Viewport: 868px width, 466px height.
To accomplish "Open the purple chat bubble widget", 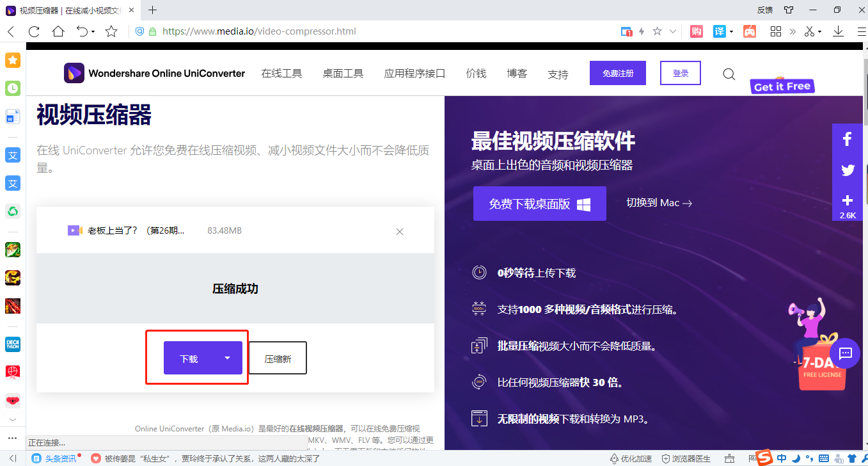I will [846, 353].
